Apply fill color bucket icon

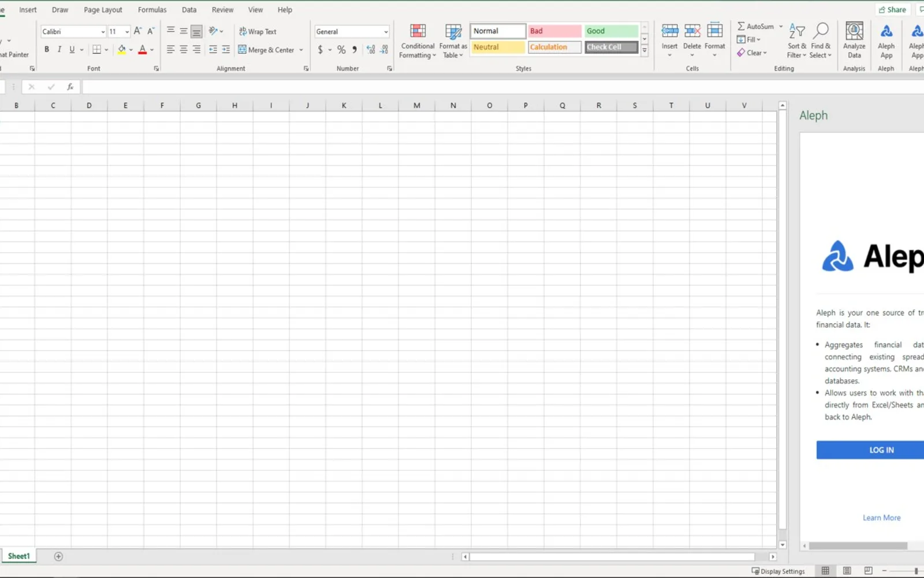tap(121, 50)
